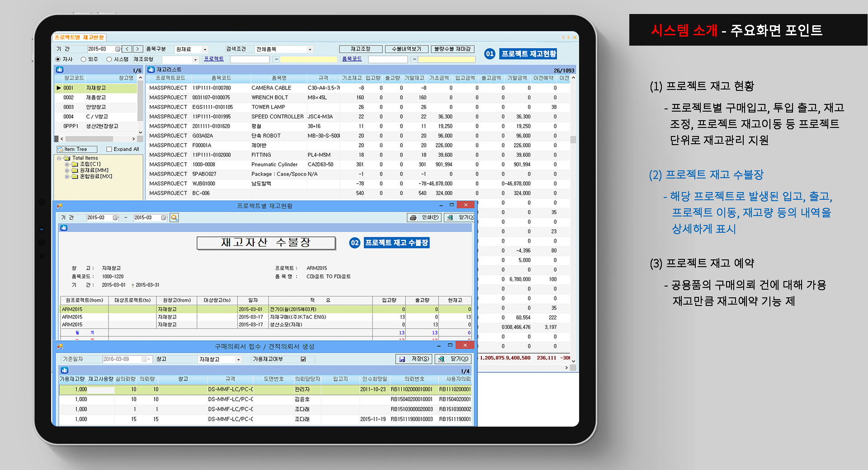Image resolution: width=868 pixels, height=470 pixels.
Task: Click 닫기(X) in 구매의뢰서 접수 dialog
Action: [x=453, y=359]
